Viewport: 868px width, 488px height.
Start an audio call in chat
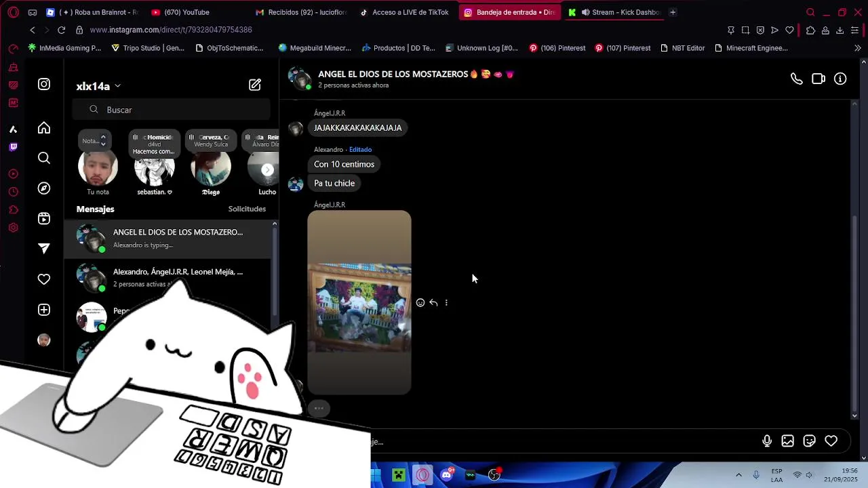[797, 79]
